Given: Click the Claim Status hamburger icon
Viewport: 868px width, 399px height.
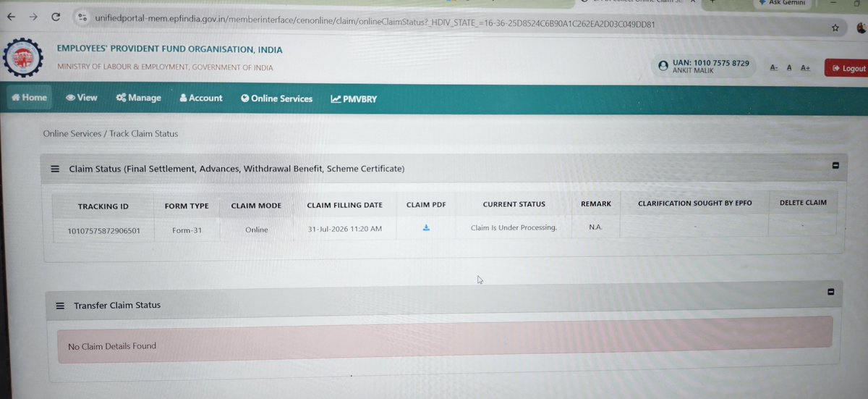Looking at the screenshot, I should 55,169.
